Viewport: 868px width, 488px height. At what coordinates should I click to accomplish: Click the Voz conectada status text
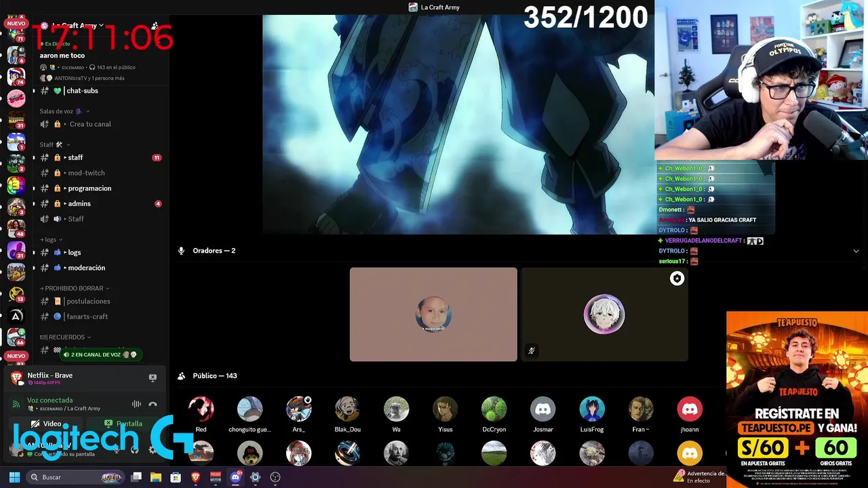click(x=50, y=400)
